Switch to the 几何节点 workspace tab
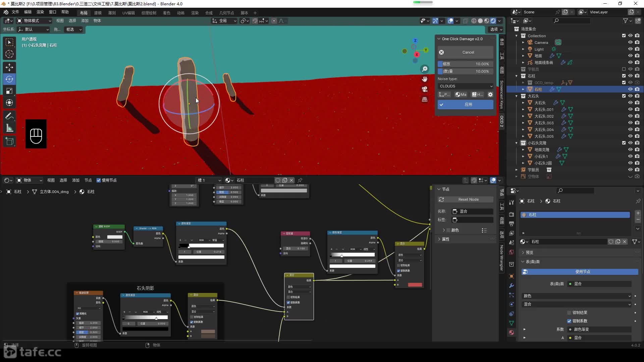Screen dimensions: 644x362 [227, 13]
